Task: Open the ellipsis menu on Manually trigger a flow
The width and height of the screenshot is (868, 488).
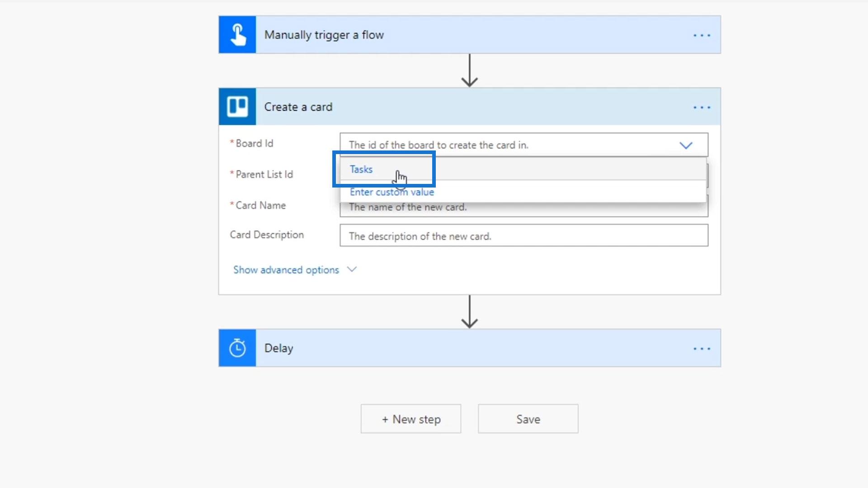Action: point(702,35)
